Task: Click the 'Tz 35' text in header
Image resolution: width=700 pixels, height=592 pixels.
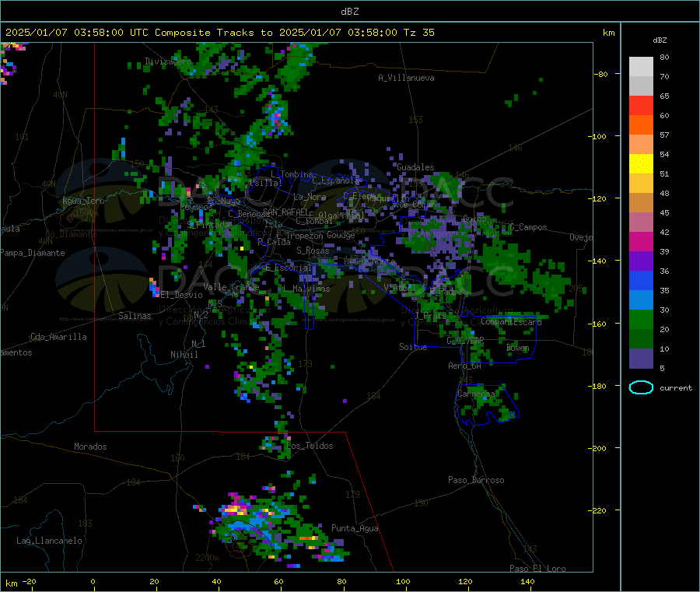Action: click(x=418, y=33)
